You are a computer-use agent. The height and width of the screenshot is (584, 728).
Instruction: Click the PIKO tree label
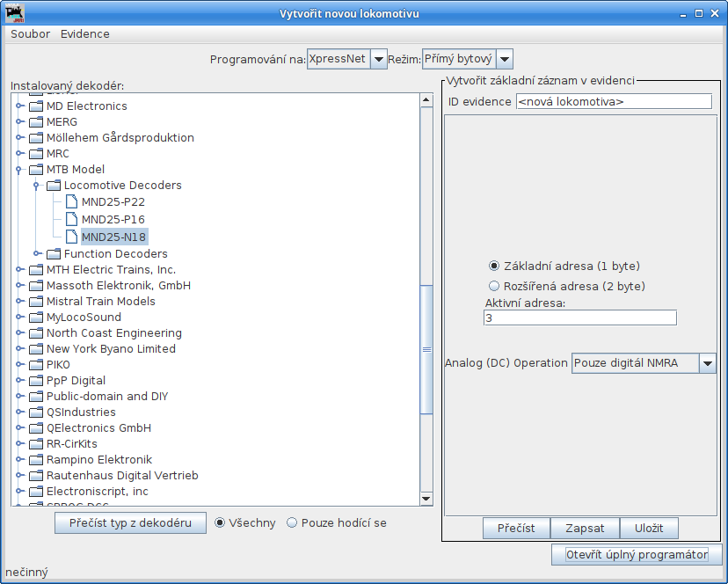coord(58,365)
